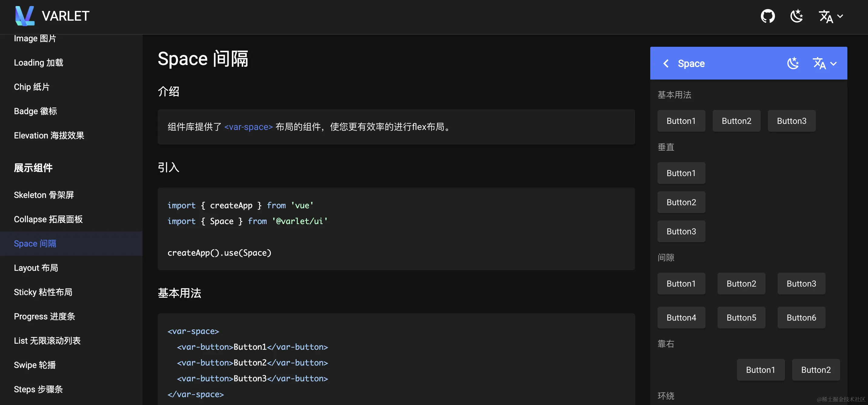Expand language dropdown chevron in top header

coord(840,16)
